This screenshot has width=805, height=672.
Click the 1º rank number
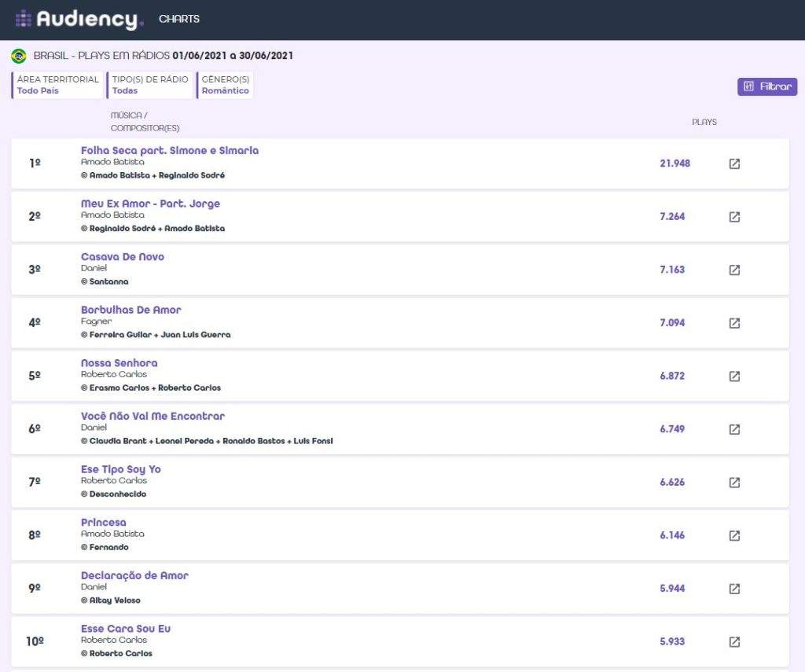pyautogui.click(x=35, y=163)
